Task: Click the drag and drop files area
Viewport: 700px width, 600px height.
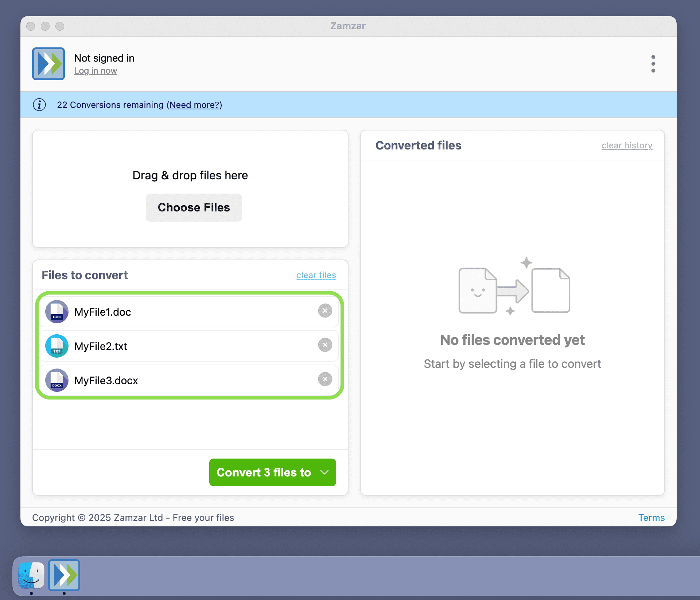Action: (190, 175)
